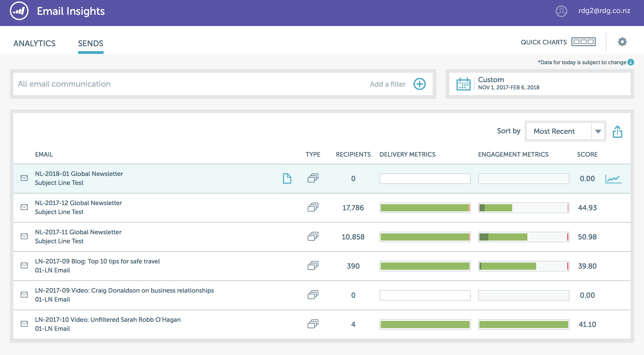
Task: Click the export share icon
Action: [x=617, y=131]
